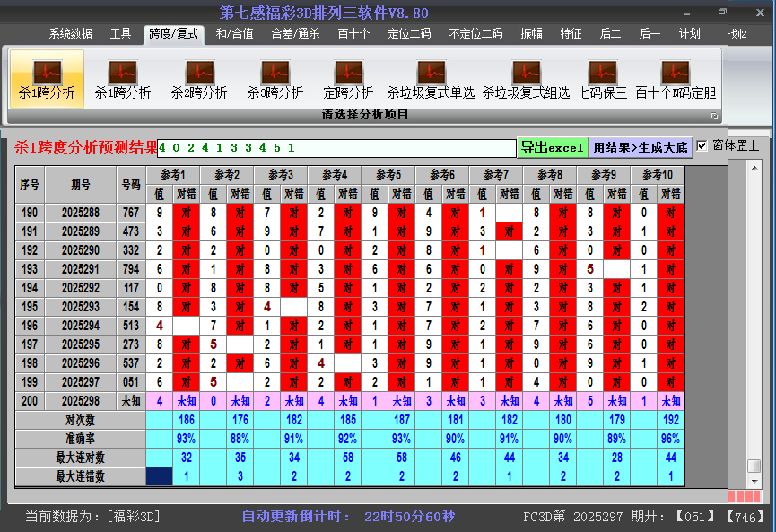Viewport: 776px width, 532px height.
Task: Click the table scrollbar up arrow
Action: (x=754, y=170)
